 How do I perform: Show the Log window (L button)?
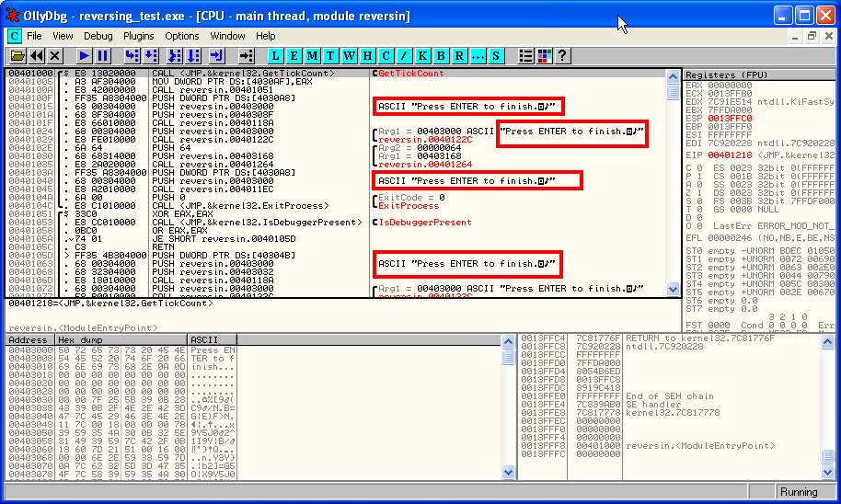[x=276, y=56]
